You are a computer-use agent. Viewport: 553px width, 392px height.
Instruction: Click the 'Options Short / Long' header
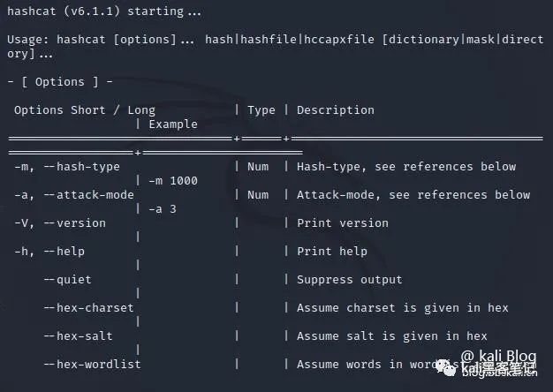pos(85,110)
